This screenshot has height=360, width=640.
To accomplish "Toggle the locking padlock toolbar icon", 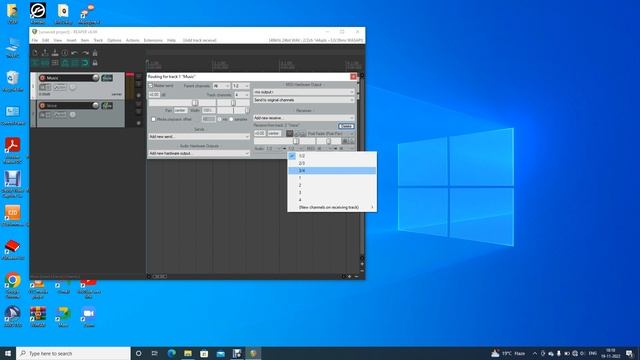I will tap(95, 63).
